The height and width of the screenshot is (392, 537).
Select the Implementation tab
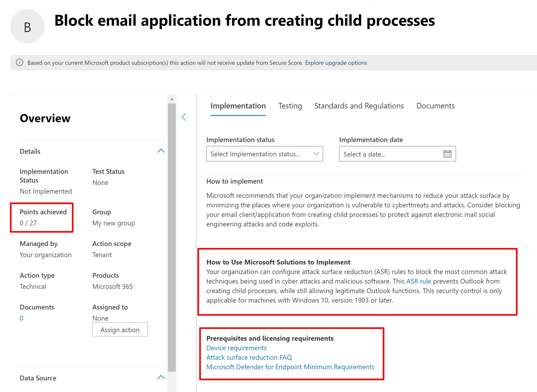click(238, 106)
